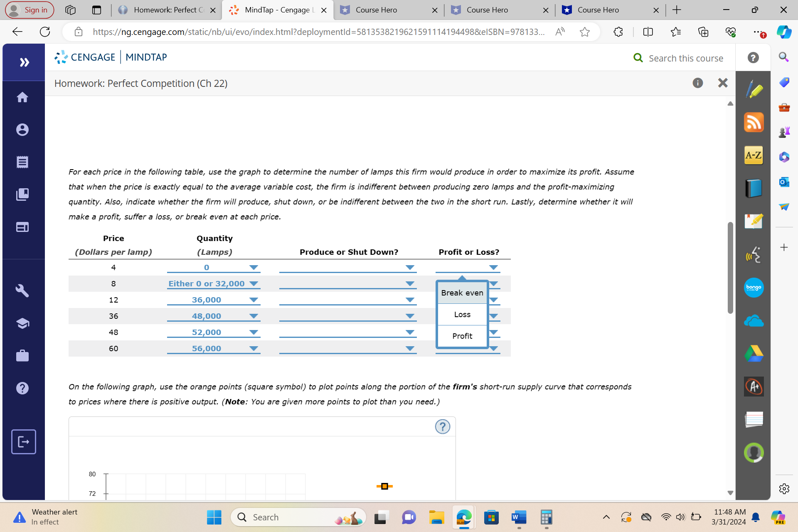
Task: Expand the collapsed navigation with the double-chevron
Action: click(24, 62)
